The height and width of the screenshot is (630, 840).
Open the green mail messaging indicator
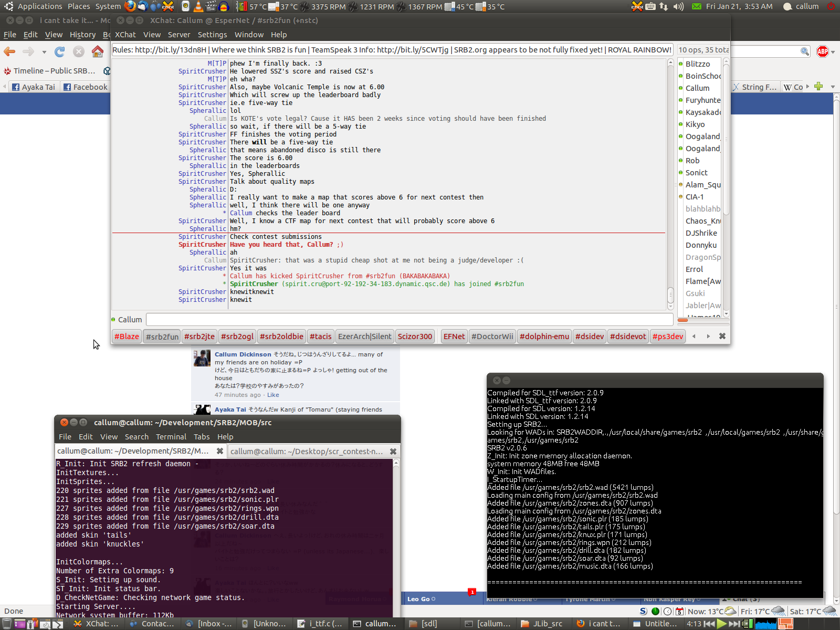click(x=697, y=6)
